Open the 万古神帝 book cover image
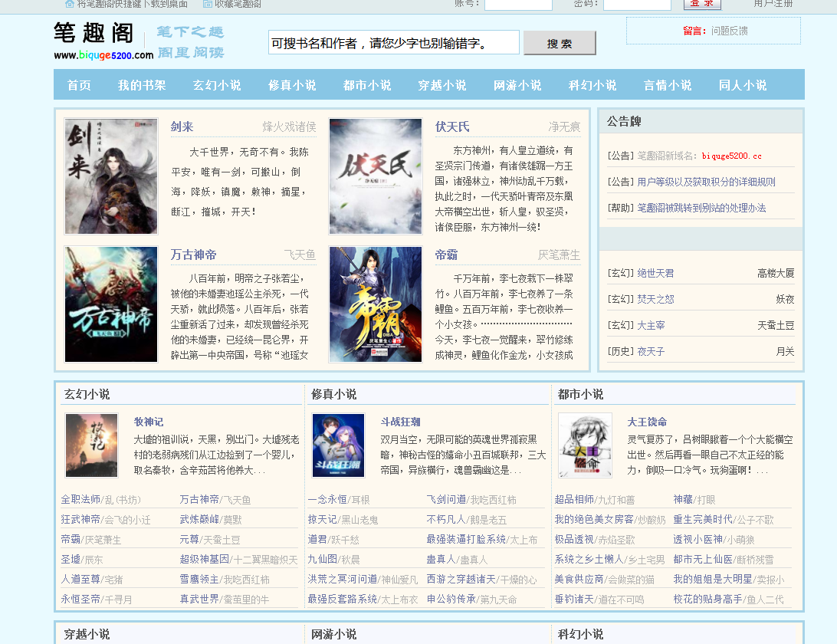Screen dimensions: 837x644 (111, 304)
